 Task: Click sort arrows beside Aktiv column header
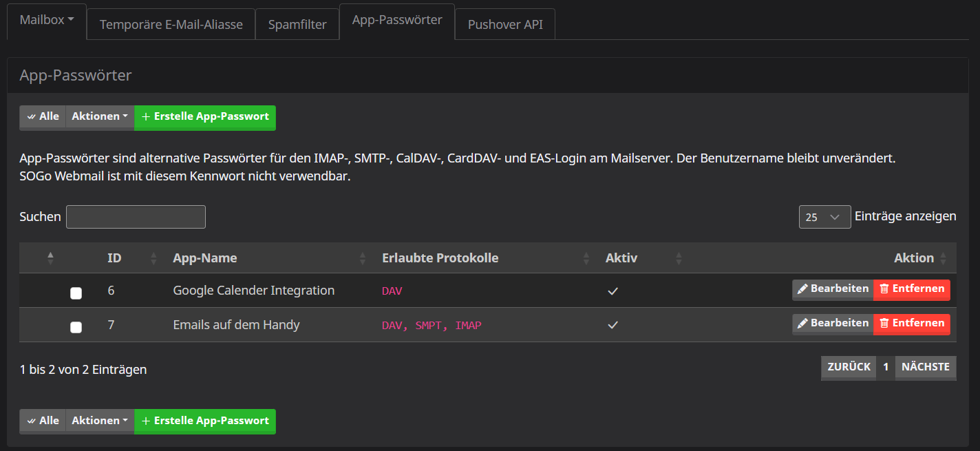point(679,258)
